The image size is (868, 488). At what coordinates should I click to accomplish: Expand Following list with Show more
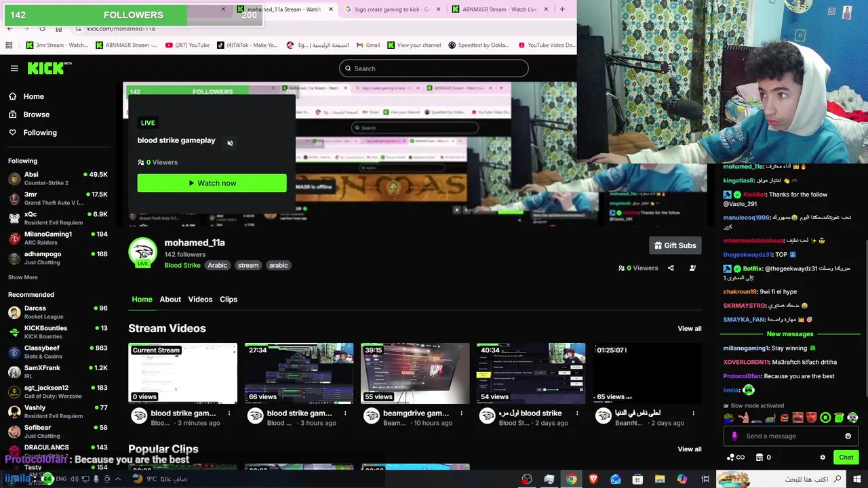(x=23, y=277)
